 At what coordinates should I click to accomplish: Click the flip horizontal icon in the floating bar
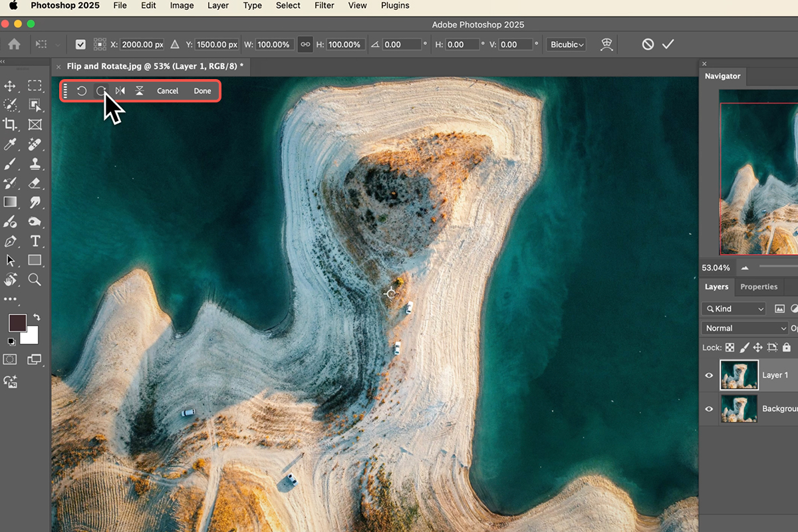pos(120,91)
